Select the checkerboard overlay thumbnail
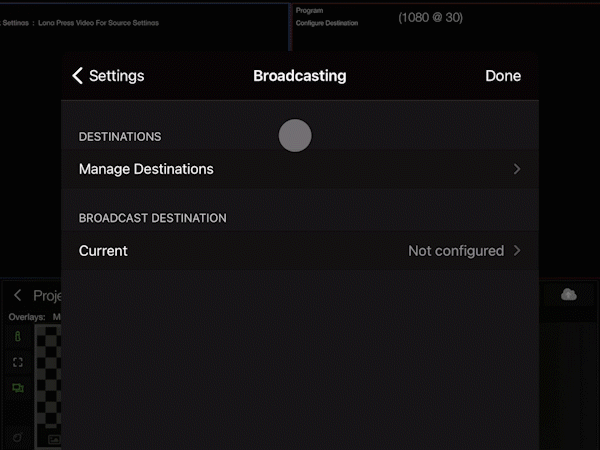The image size is (600, 450). click(x=48, y=380)
